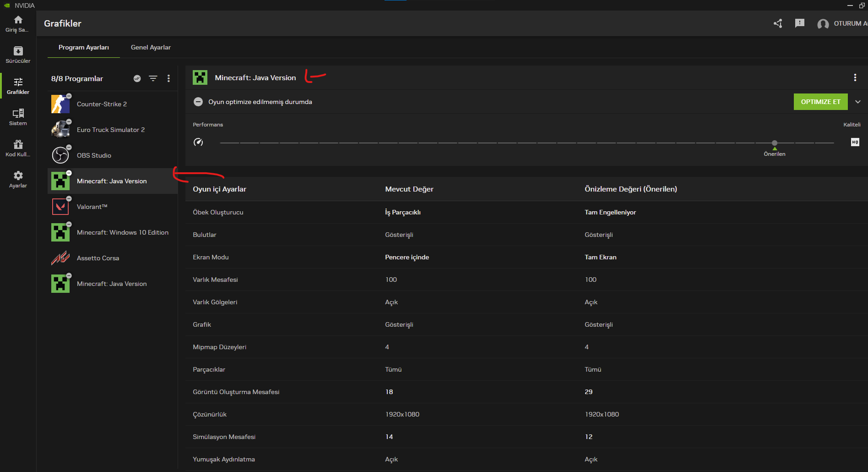
Task: Click render distance current value 18
Action: tap(389, 392)
